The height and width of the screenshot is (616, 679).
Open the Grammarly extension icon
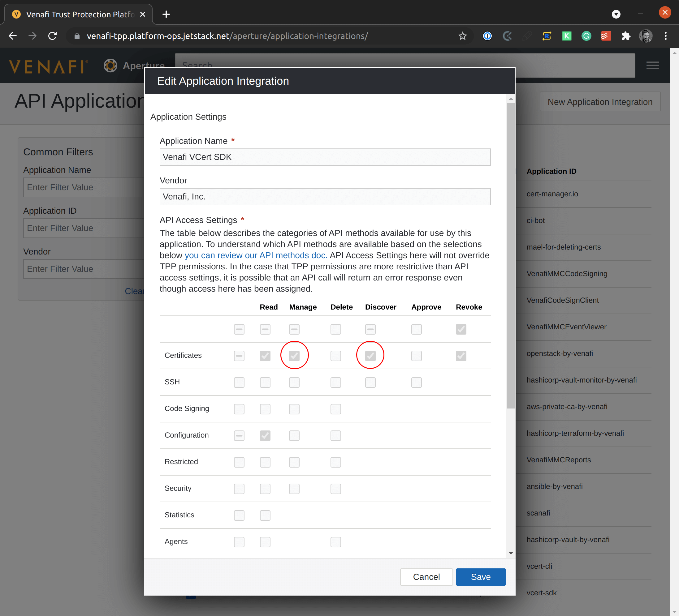(x=586, y=36)
